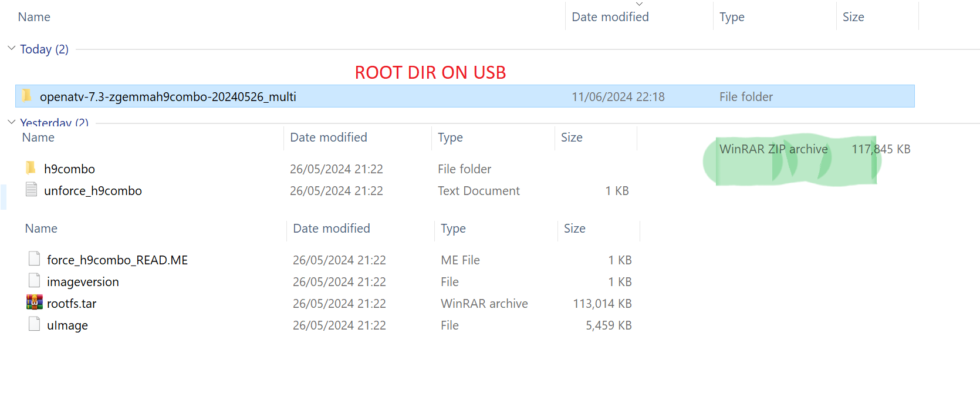Click the File type cell of uImage
Screen dimensions: 980x403
coord(450,325)
